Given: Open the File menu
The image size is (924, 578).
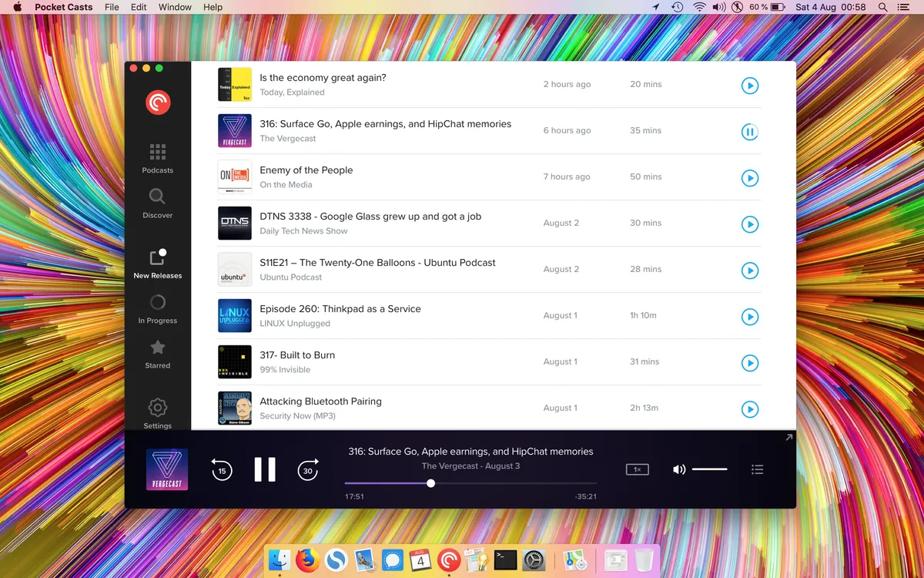Looking at the screenshot, I should [x=112, y=7].
